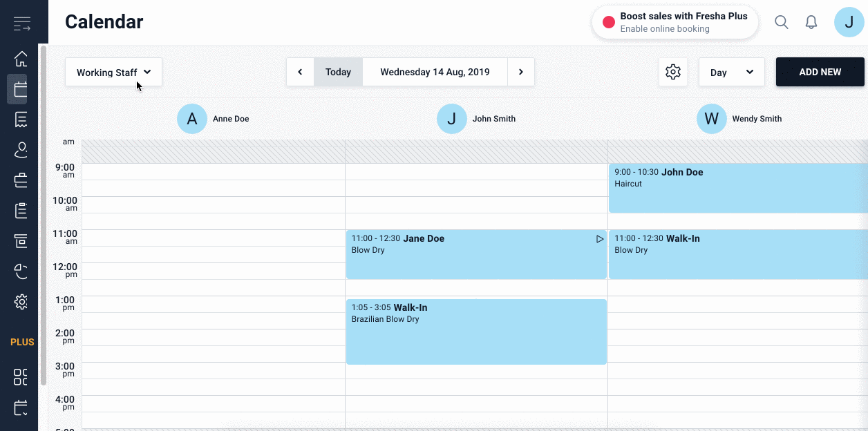Jump to Today
This screenshot has height=431, width=868.
coord(338,72)
